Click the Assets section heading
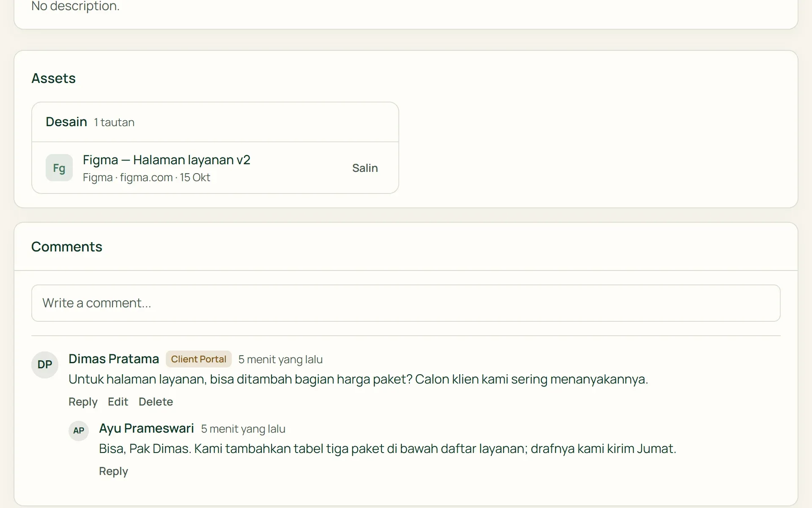The image size is (812, 508). pyautogui.click(x=54, y=78)
